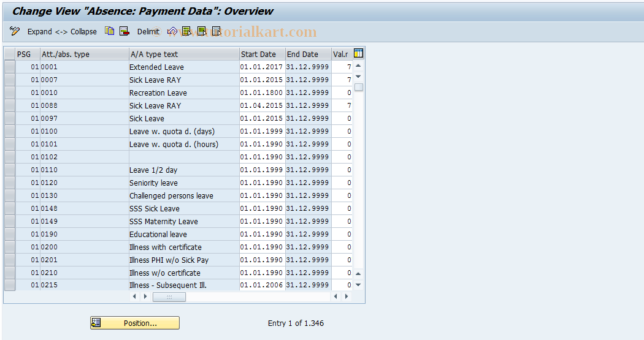Viewport: 644px width, 340px height.
Task: Select the Seniority leave row
Action: click(x=10, y=183)
